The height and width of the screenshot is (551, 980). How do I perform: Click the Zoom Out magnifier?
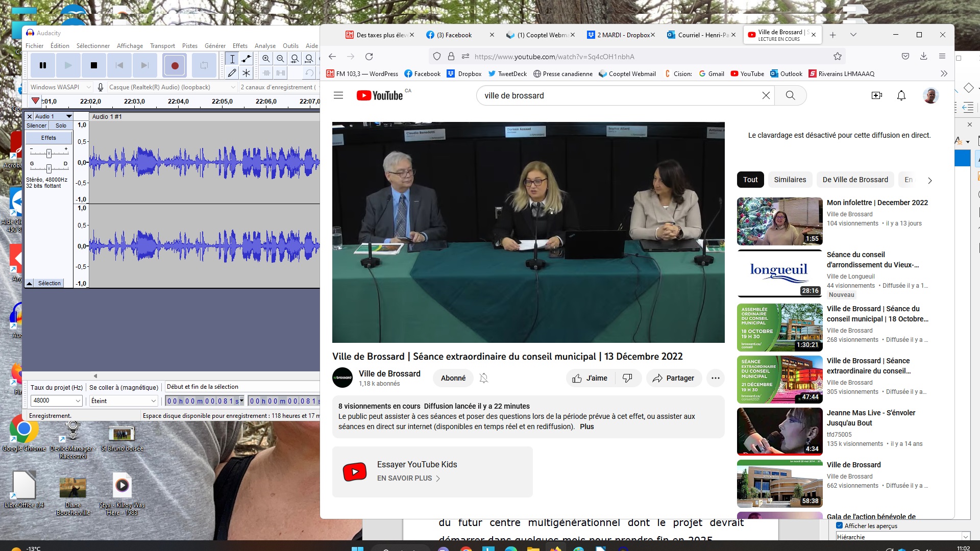(x=280, y=59)
